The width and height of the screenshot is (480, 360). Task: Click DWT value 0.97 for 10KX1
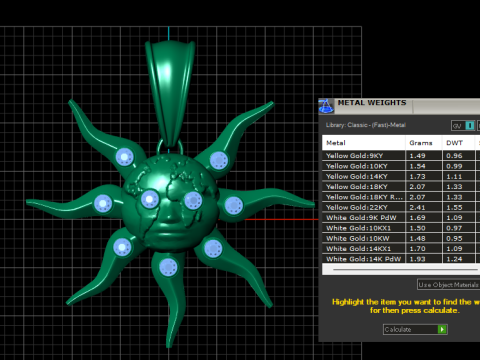coord(454,228)
